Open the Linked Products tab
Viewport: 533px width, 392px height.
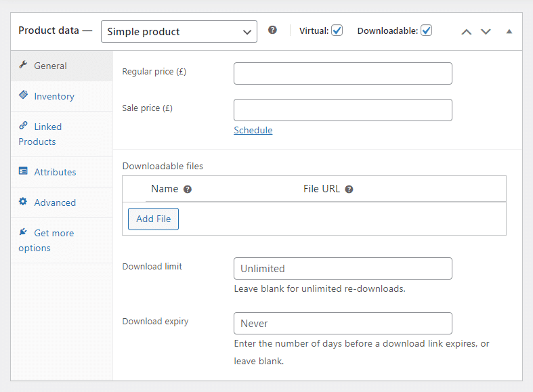pos(62,134)
